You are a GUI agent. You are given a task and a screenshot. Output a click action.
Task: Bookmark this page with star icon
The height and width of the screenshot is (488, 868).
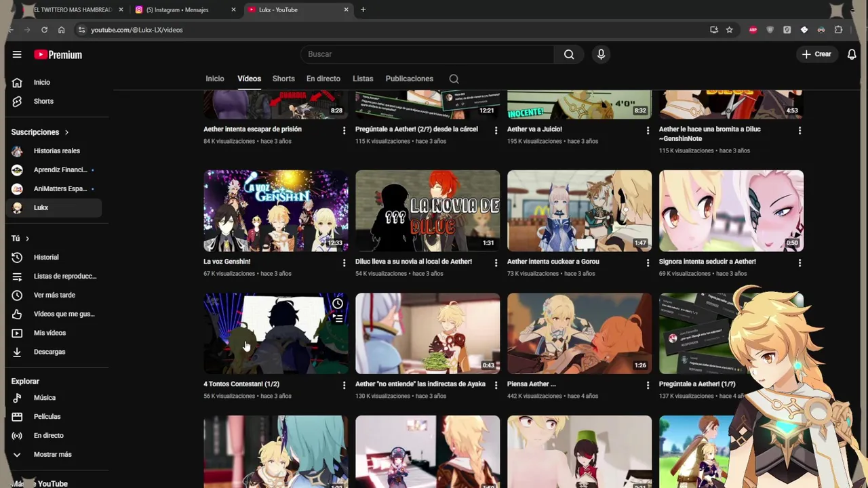(730, 30)
